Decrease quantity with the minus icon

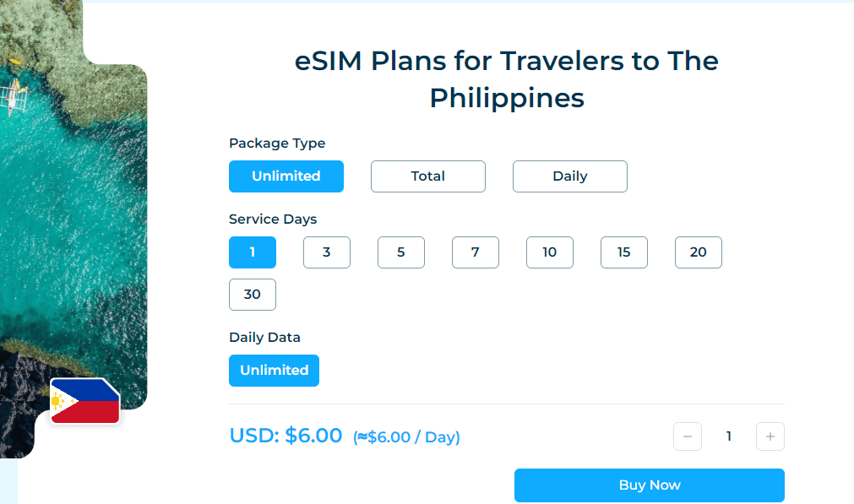[688, 436]
